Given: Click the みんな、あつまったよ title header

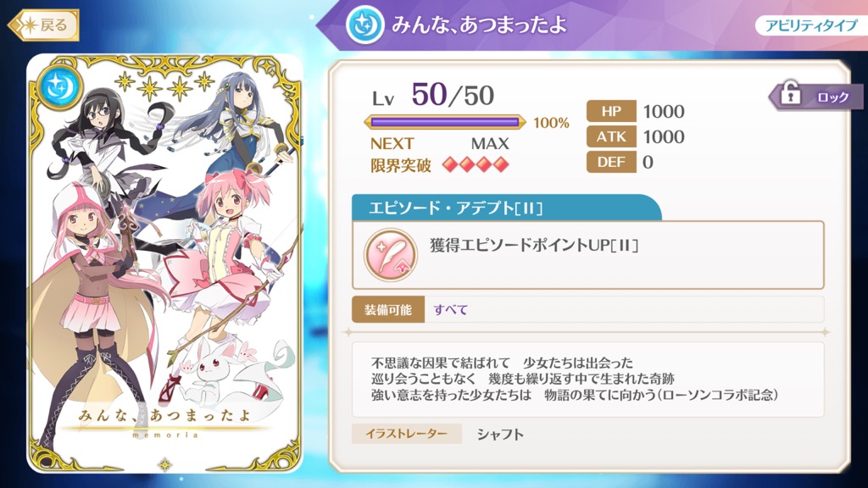Looking at the screenshot, I should point(480,25).
